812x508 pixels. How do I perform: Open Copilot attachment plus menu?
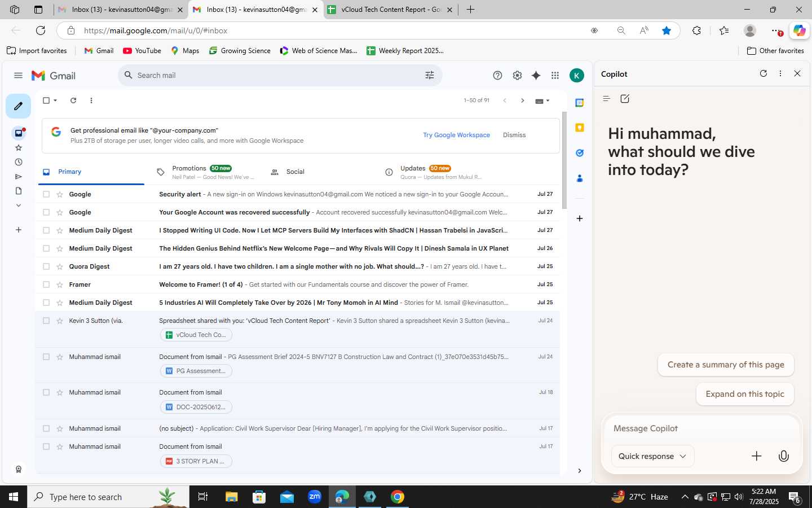click(757, 456)
